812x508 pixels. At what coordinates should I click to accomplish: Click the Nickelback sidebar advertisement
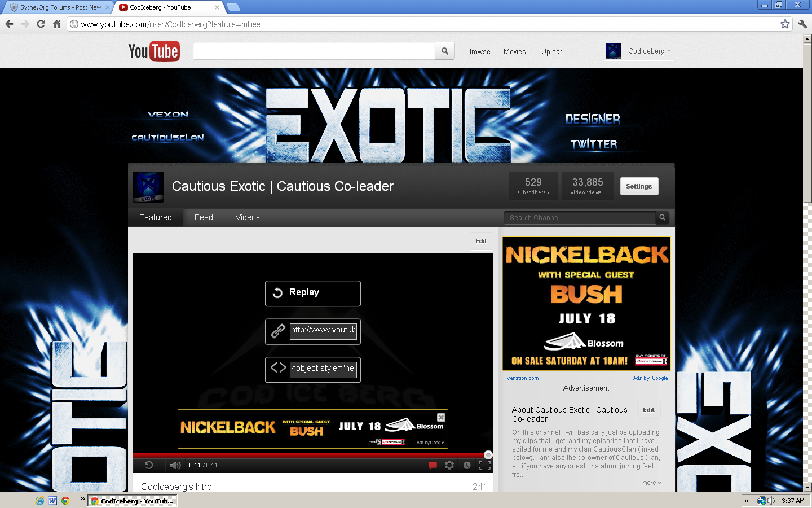(x=586, y=304)
